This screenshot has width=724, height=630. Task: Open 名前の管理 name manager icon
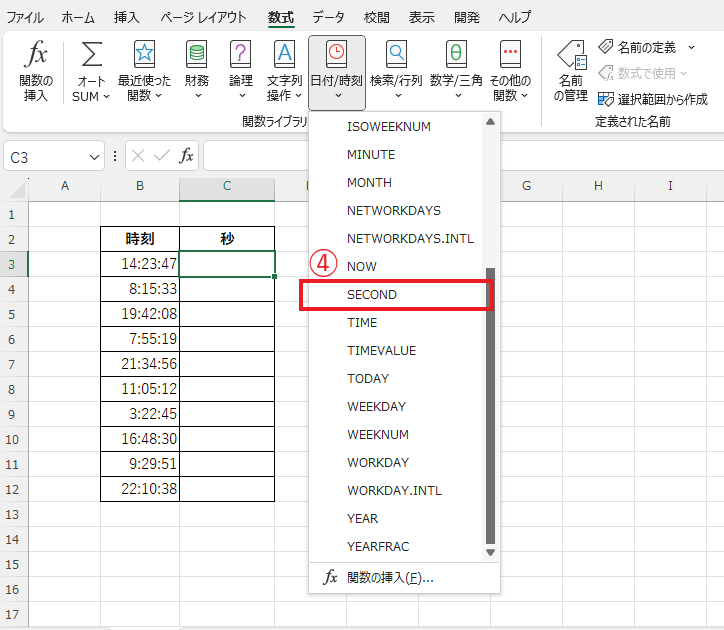pos(572,55)
